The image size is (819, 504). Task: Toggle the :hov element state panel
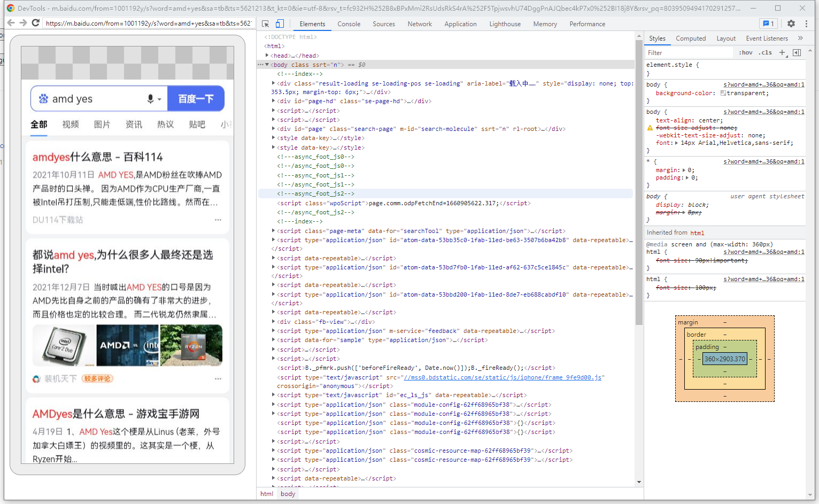click(x=746, y=52)
